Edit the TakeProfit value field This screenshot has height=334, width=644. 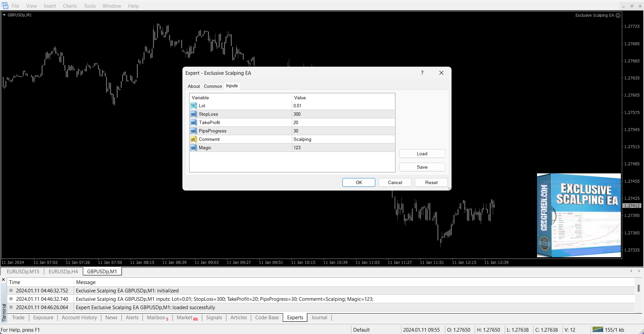(343, 122)
